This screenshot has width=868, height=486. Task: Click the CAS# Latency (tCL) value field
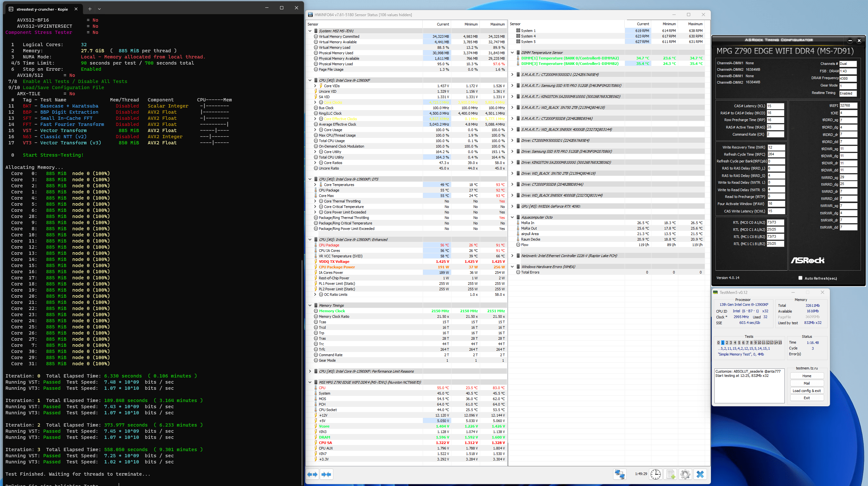click(x=775, y=106)
